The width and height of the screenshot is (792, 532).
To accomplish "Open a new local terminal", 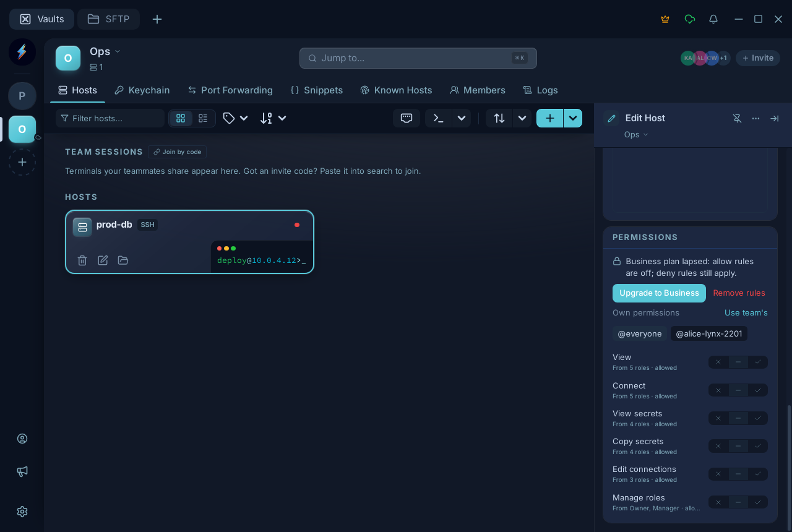I will 439,118.
